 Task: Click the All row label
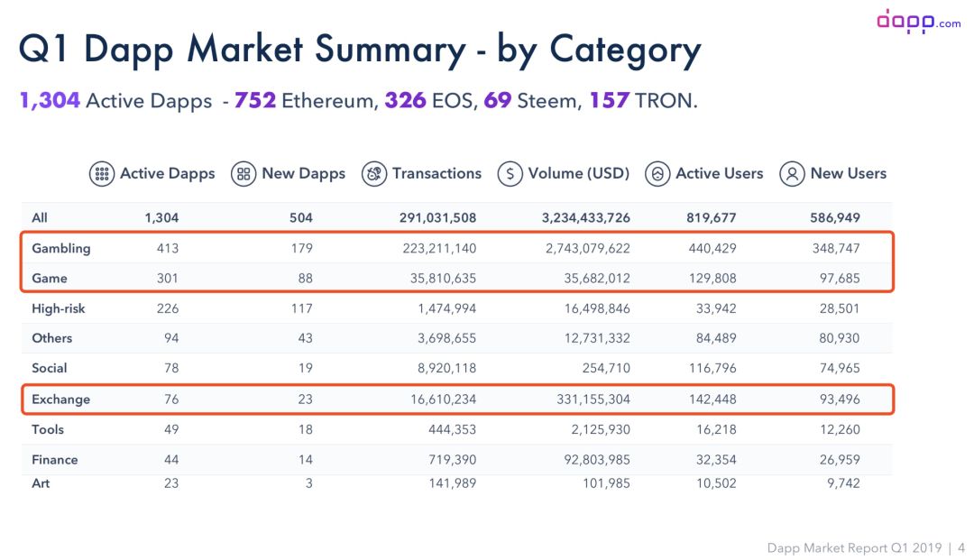pos(40,218)
